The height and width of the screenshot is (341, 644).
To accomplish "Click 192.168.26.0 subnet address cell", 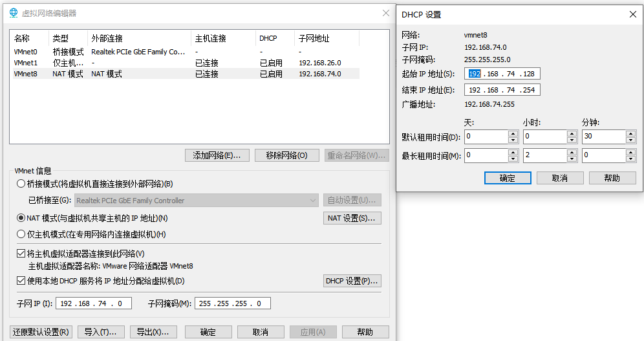I will pos(320,63).
